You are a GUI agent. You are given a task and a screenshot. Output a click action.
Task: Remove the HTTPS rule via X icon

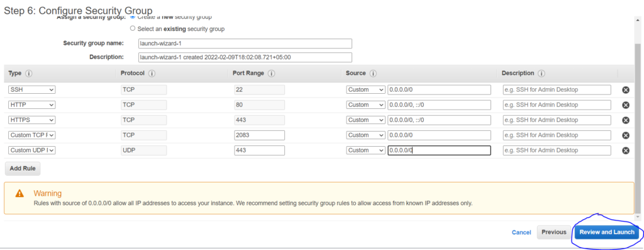(626, 120)
